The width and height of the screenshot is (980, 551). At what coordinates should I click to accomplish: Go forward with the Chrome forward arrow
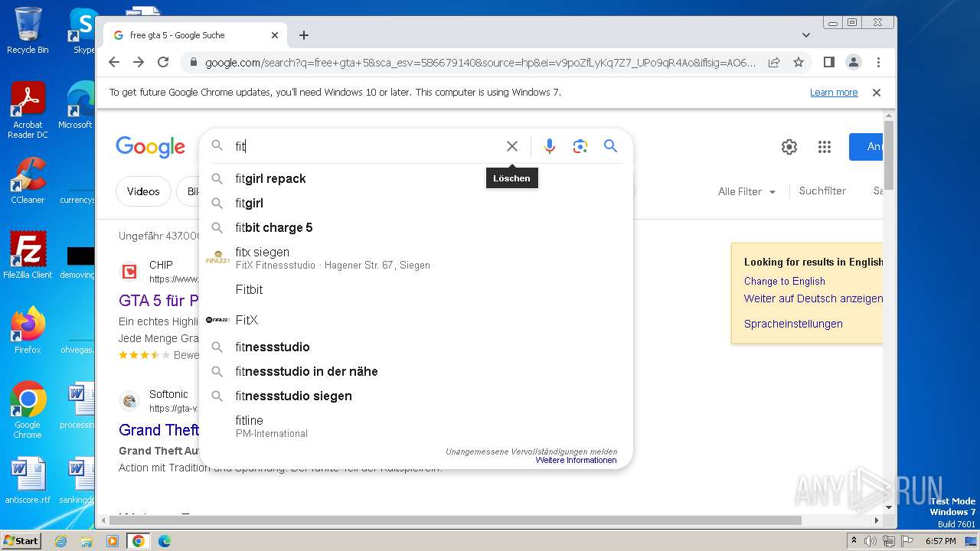coord(139,62)
